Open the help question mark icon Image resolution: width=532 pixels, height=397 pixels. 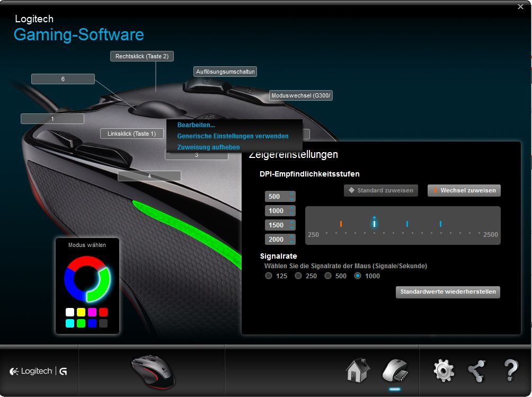pyautogui.click(x=511, y=370)
